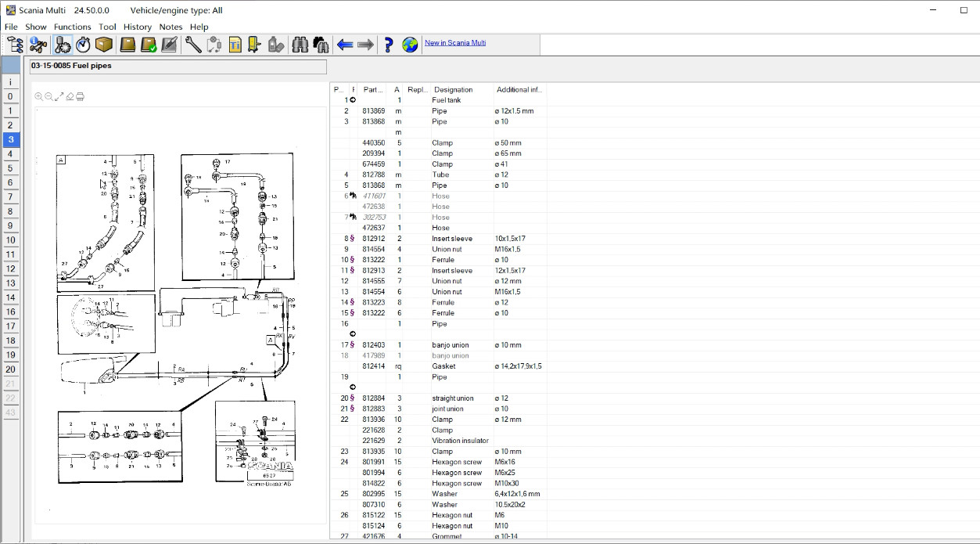This screenshot has width=980, height=544.
Task: Open help with the question mark icon
Action: coord(389,45)
